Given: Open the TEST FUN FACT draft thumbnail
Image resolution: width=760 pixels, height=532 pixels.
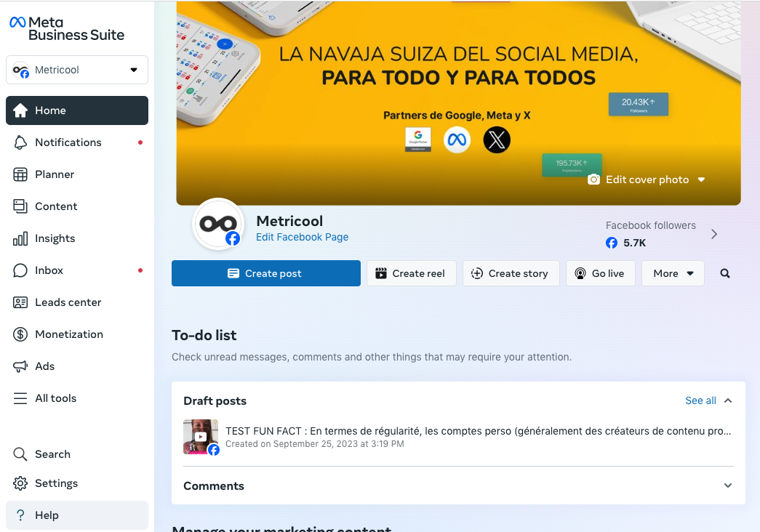Looking at the screenshot, I should [x=201, y=437].
